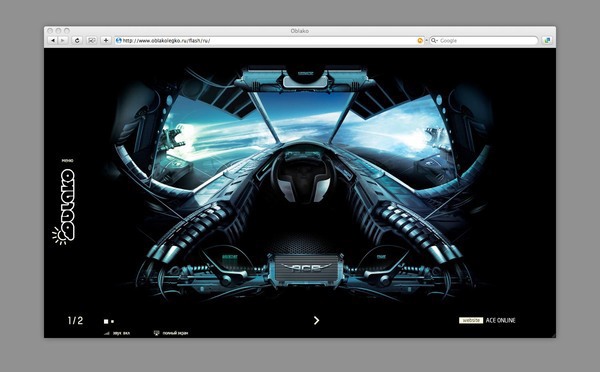
Task: Go forward with the browser forward arrow
Action: (63, 41)
